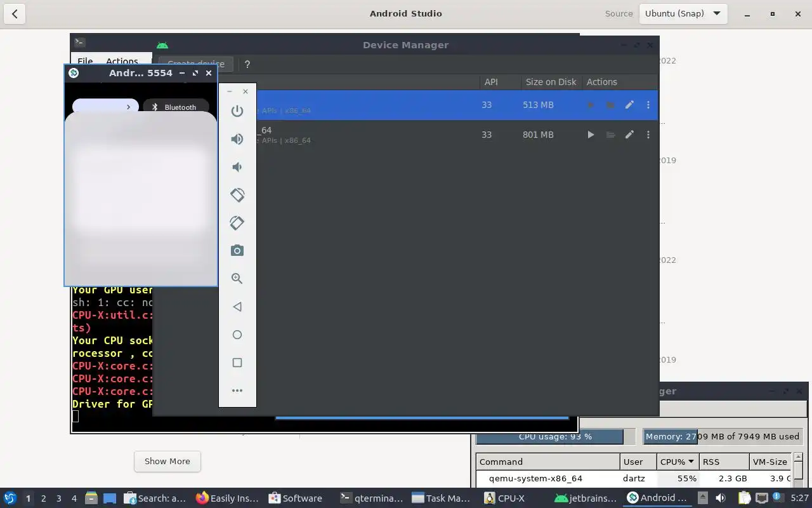Click show desktop icon in taskbar
Image resolution: width=812 pixels, height=508 pixels.
pyautogui.click(x=110, y=498)
